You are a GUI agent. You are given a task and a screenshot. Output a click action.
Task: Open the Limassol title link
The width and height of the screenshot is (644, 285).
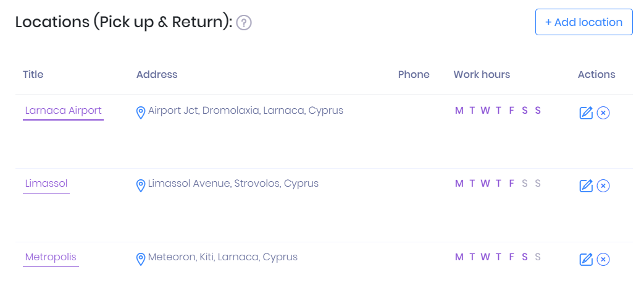46,184
